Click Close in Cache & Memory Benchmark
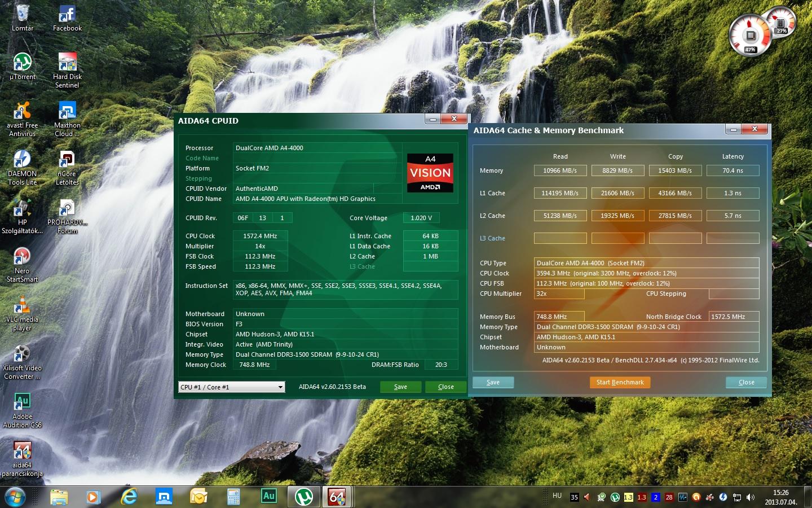 (x=746, y=382)
